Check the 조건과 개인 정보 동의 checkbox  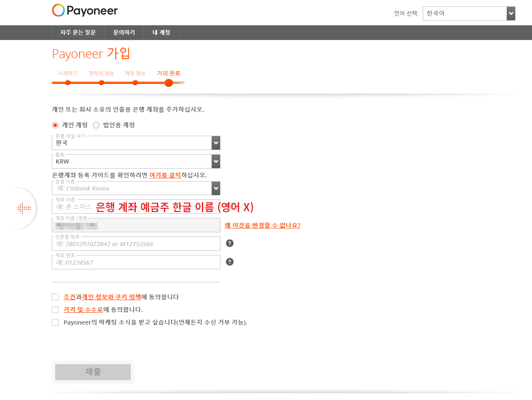point(55,297)
